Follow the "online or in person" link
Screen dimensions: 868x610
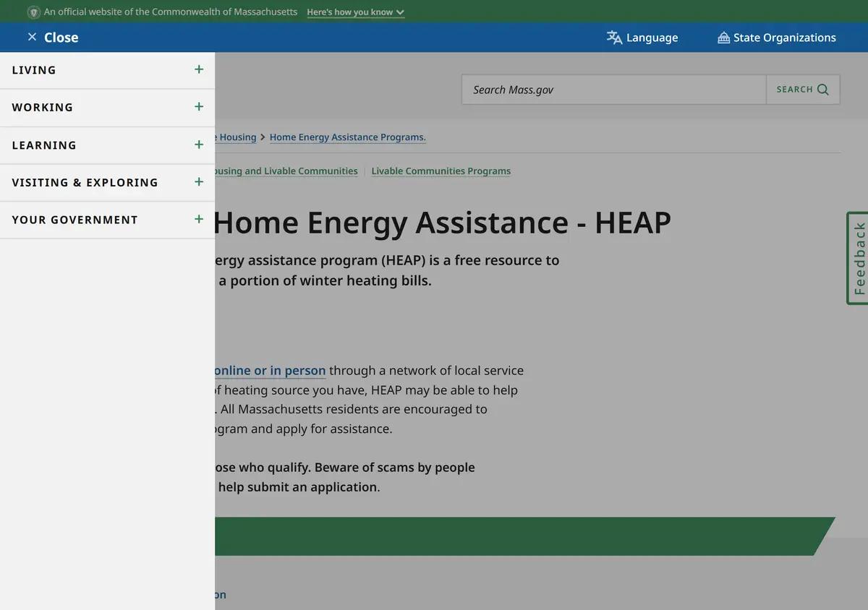pyautogui.click(x=271, y=371)
